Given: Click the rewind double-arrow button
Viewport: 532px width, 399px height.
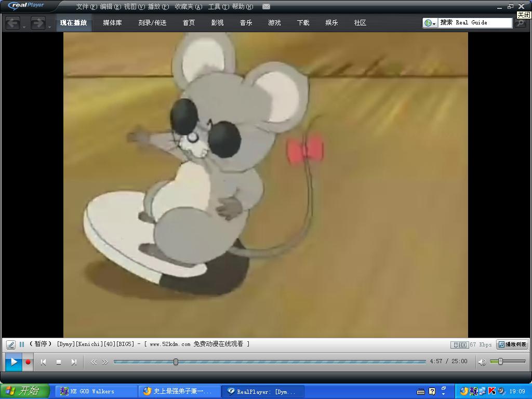Looking at the screenshot, I should click(94, 362).
